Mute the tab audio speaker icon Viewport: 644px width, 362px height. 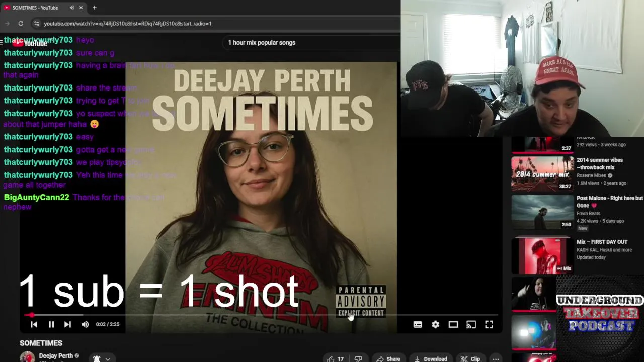[x=72, y=8]
